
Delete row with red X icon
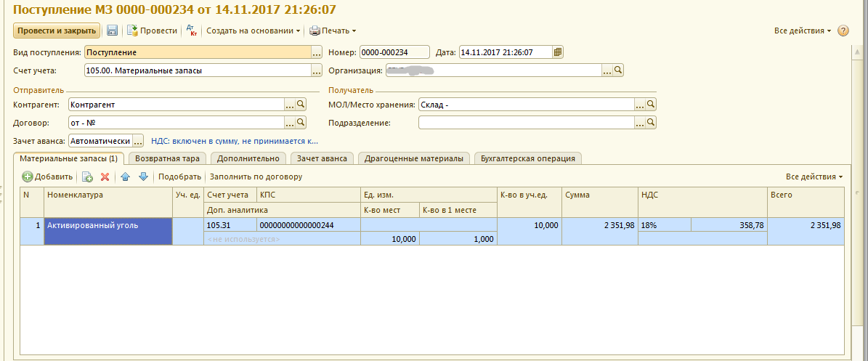coord(105,177)
